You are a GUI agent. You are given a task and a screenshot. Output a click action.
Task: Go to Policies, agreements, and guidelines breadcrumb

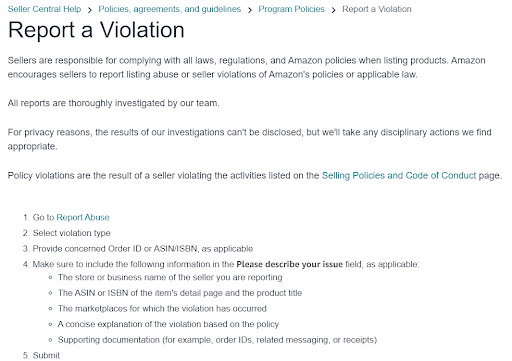(x=169, y=9)
